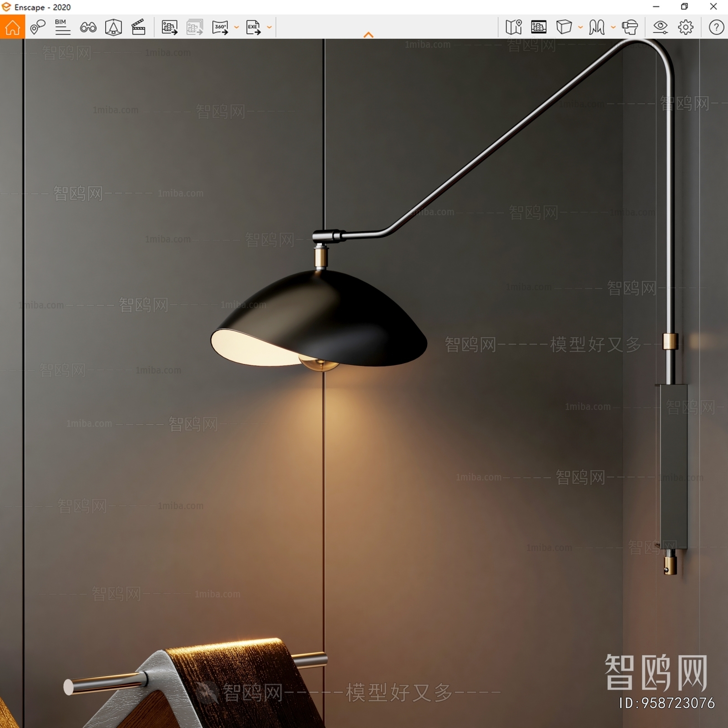Screen dimensions: 728x728
Task: Click the 360° panorama export icon
Action: coord(220,27)
